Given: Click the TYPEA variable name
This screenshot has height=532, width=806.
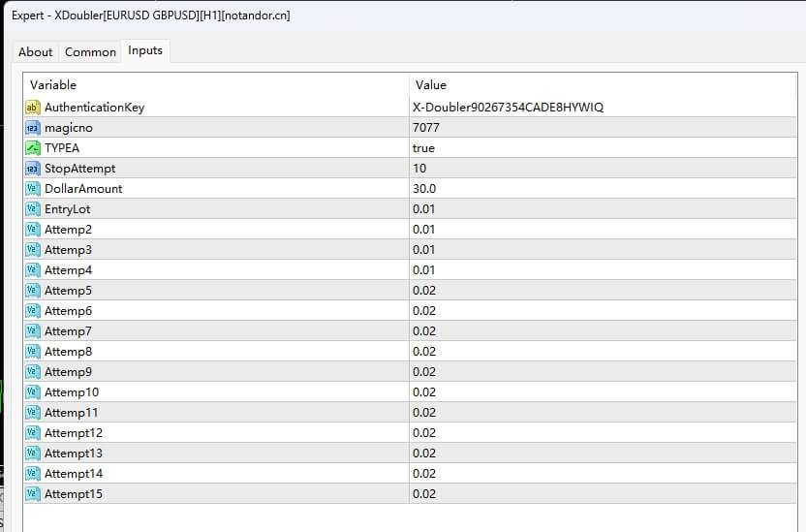Looking at the screenshot, I should 62,148.
